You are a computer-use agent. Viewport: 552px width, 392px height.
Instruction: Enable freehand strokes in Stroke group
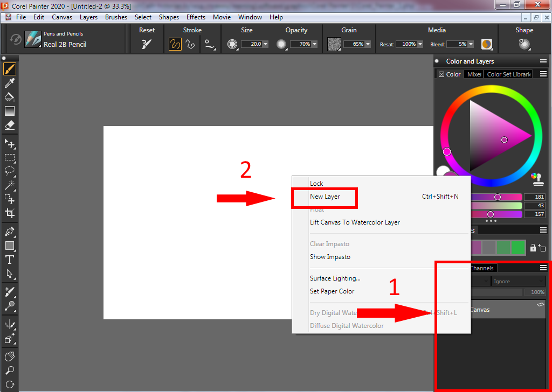point(175,45)
